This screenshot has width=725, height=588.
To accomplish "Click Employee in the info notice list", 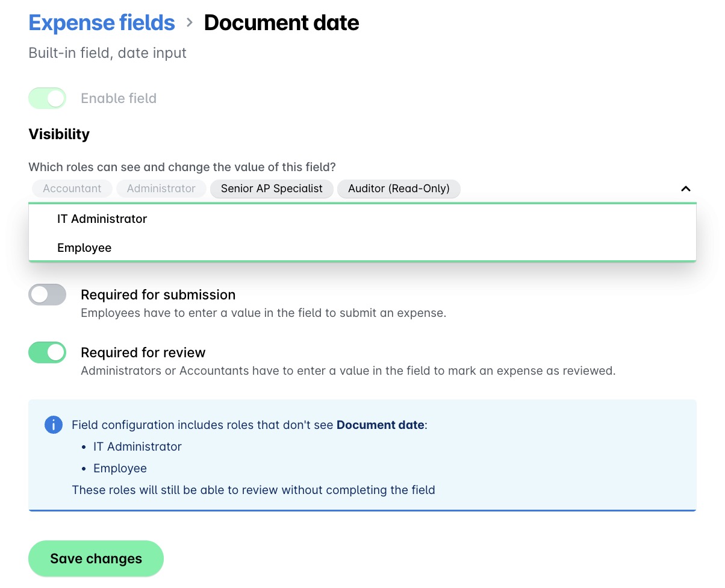I will (x=120, y=468).
